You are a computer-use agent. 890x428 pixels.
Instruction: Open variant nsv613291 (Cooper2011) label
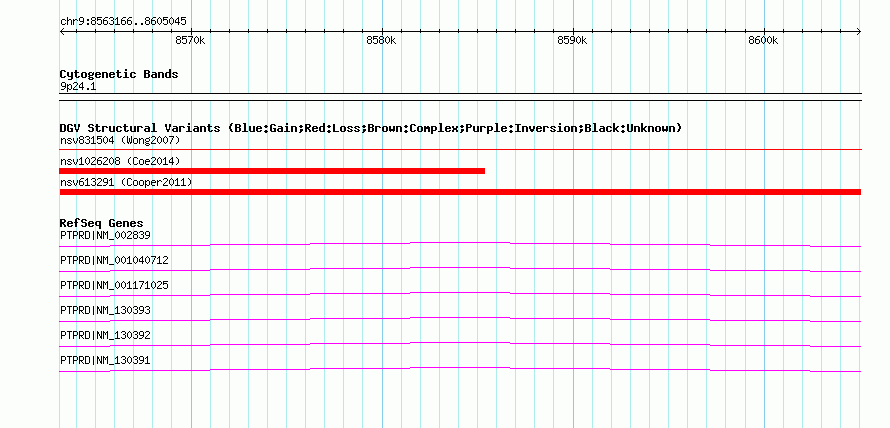pyautogui.click(x=126, y=182)
